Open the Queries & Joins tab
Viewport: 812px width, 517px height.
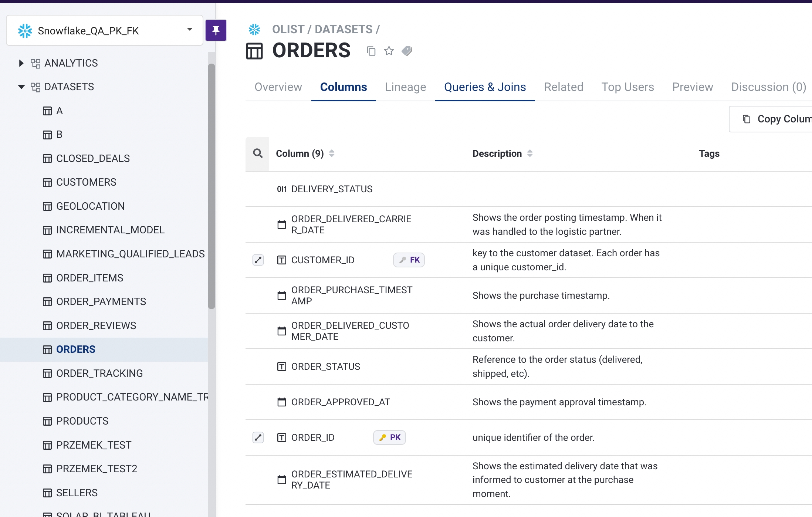click(x=485, y=87)
